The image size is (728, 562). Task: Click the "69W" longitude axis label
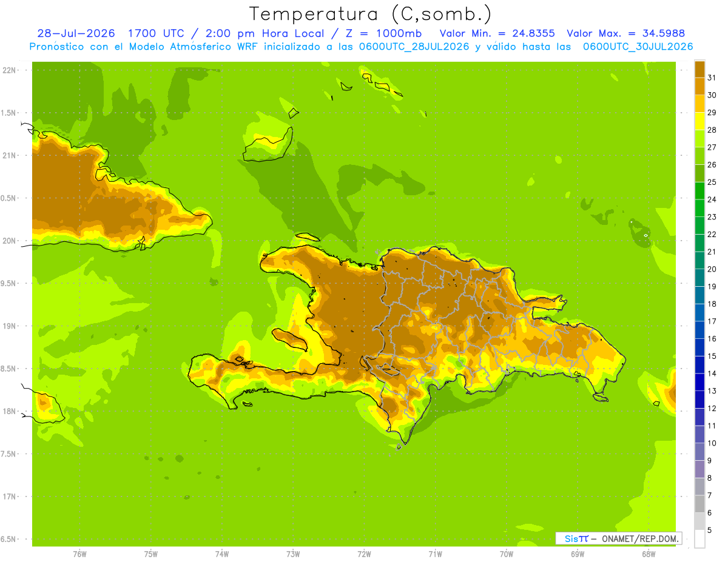[x=578, y=554]
